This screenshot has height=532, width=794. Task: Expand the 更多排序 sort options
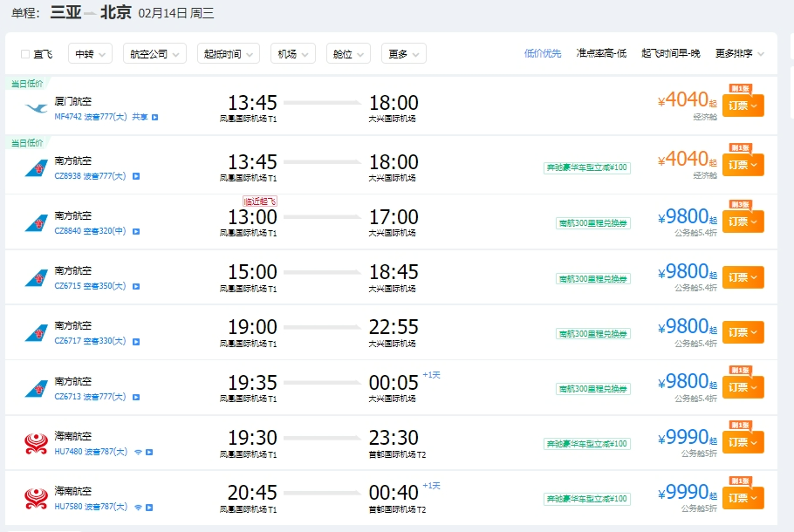(739, 53)
